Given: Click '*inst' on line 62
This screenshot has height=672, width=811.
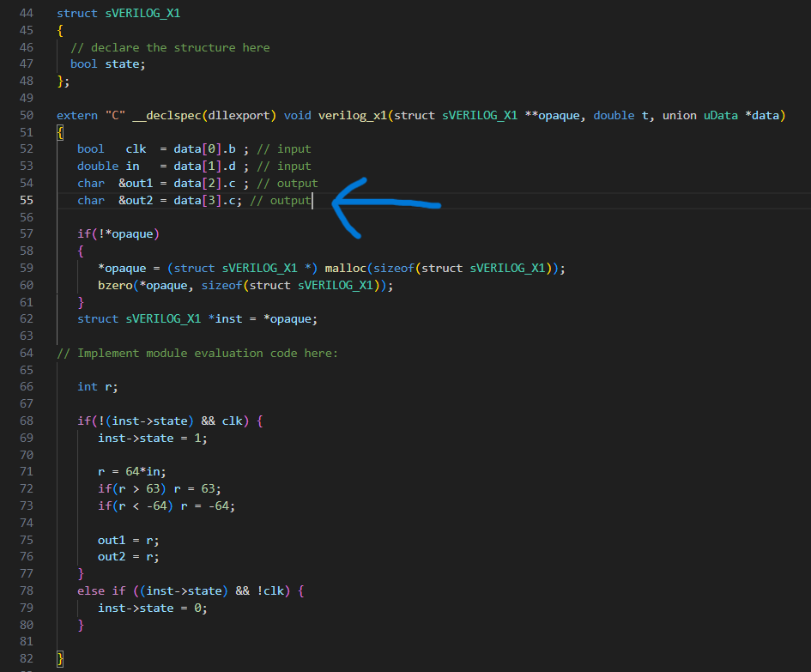Looking at the screenshot, I should pos(225,318).
